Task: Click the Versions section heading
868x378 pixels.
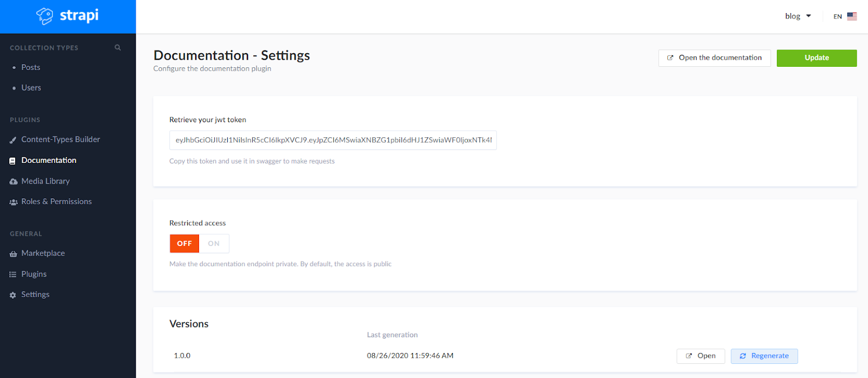Action: pyautogui.click(x=189, y=324)
